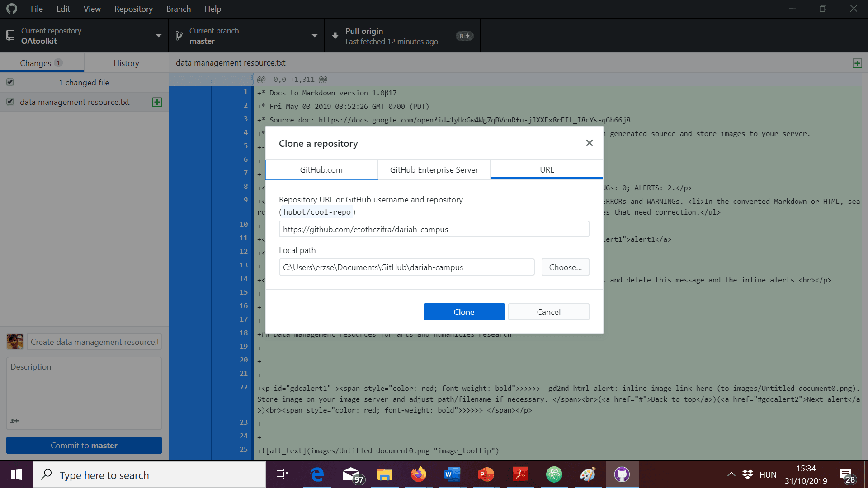868x488 pixels.
Task: Click the green plus icon at the diff header
Action: pyautogui.click(x=857, y=63)
